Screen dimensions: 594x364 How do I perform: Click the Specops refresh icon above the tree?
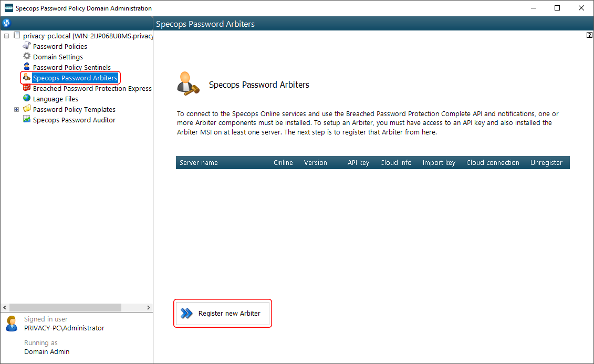6,23
